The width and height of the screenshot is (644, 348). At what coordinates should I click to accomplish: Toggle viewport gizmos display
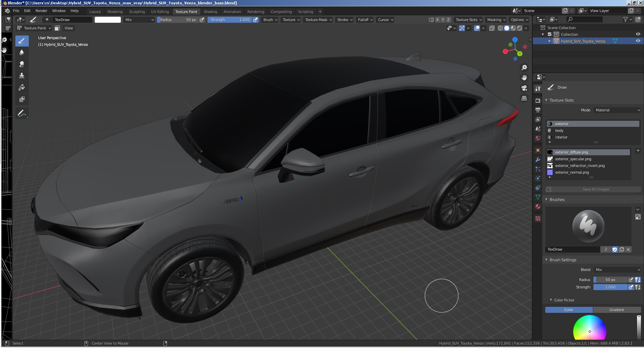[x=462, y=28]
